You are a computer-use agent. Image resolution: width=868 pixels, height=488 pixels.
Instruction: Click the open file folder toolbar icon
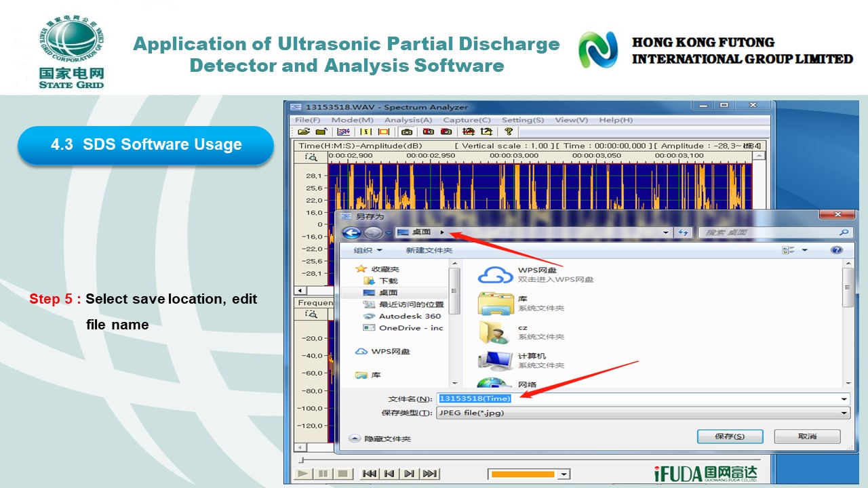[x=304, y=131]
